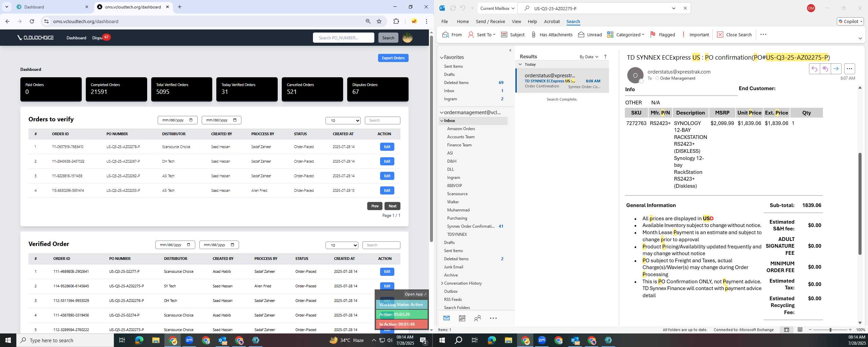The height and width of the screenshot is (347, 868).
Task: Click the Windows Start button on left taskbar
Action: pyautogui.click(x=8, y=340)
